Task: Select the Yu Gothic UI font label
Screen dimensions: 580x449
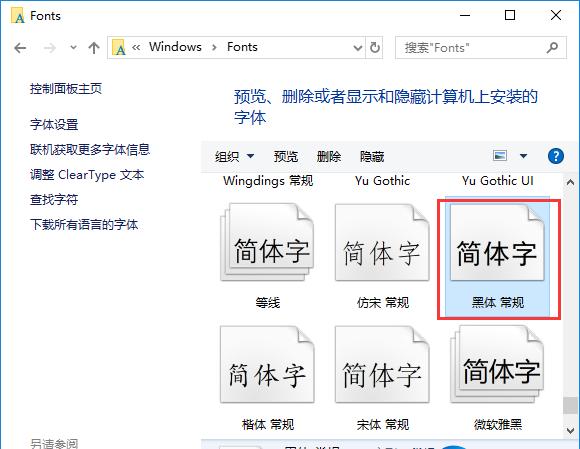Action: (498, 180)
